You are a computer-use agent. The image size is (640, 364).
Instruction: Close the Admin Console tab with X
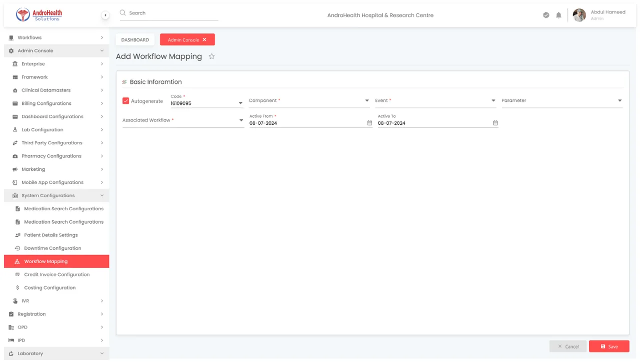(204, 40)
